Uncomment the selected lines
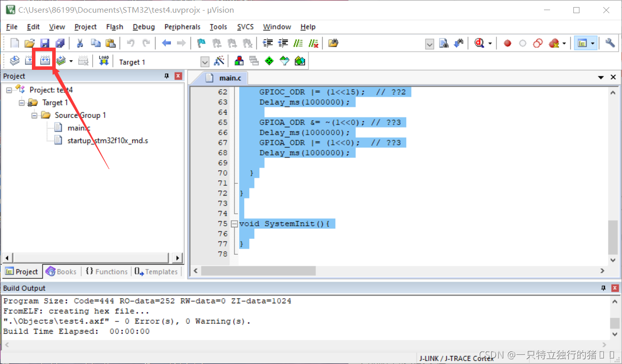 314,44
